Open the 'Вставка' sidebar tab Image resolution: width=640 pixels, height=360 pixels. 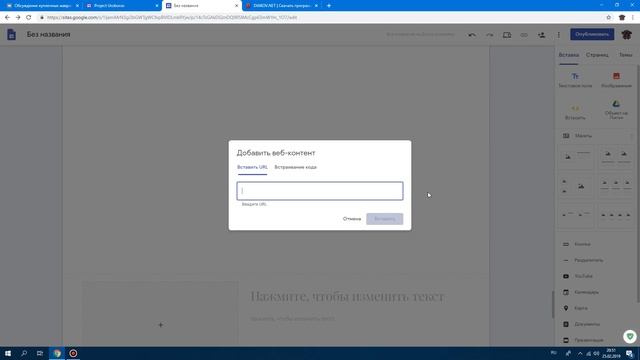click(x=569, y=55)
